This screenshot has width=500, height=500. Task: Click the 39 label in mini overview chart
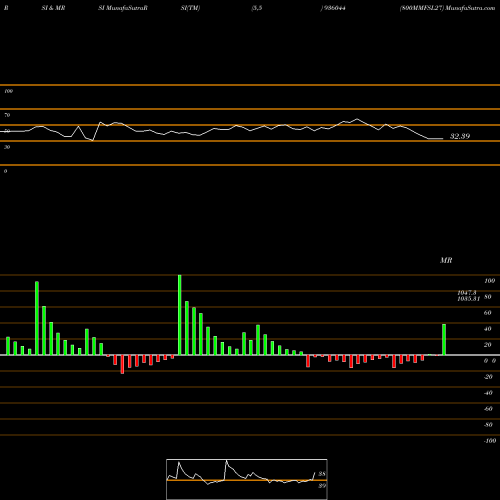click(x=322, y=486)
